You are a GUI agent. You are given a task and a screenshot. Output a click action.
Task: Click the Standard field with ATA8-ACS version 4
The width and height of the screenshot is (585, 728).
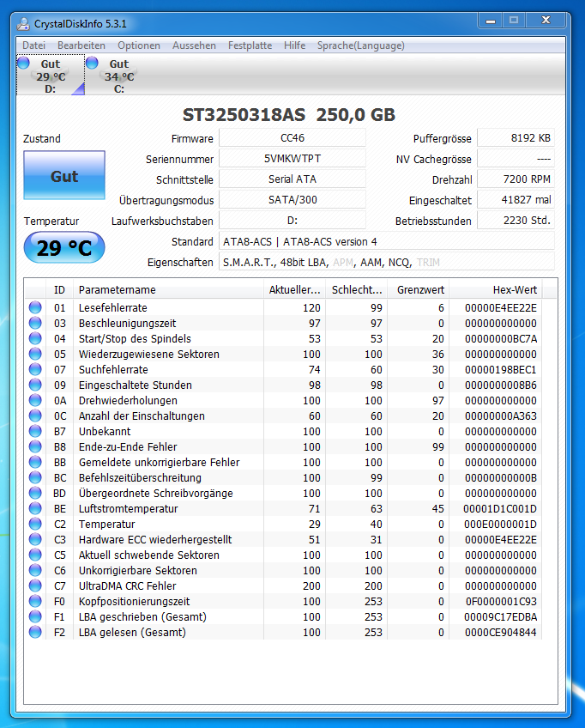387,241
